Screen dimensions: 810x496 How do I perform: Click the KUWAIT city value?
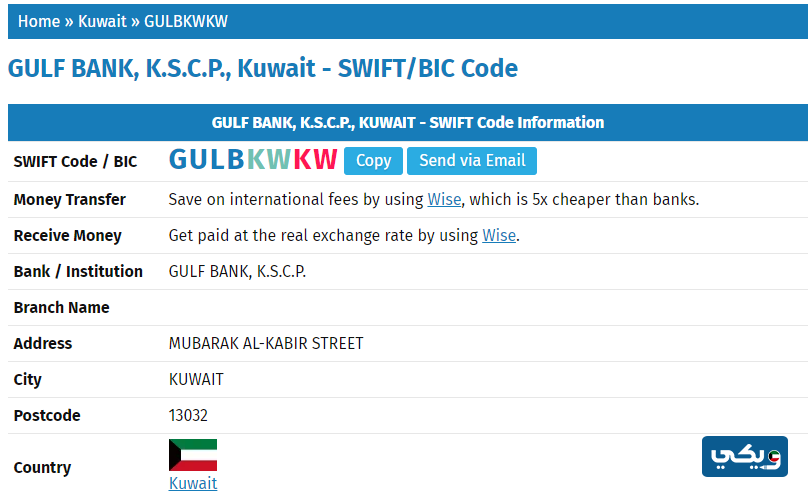196,379
